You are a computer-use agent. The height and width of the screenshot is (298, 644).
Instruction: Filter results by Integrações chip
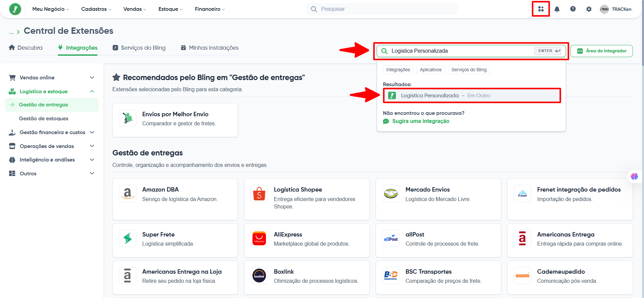pyautogui.click(x=398, y=70)
